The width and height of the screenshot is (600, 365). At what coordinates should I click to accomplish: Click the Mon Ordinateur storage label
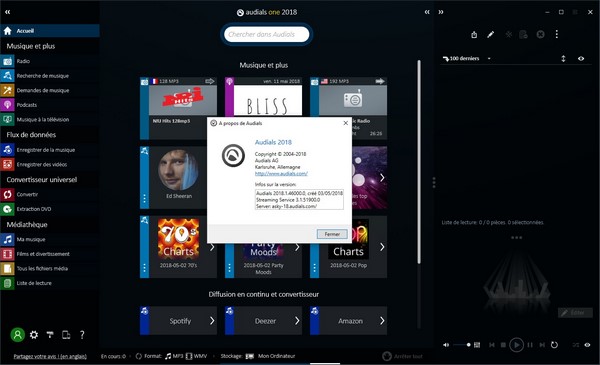click(276, 356)
